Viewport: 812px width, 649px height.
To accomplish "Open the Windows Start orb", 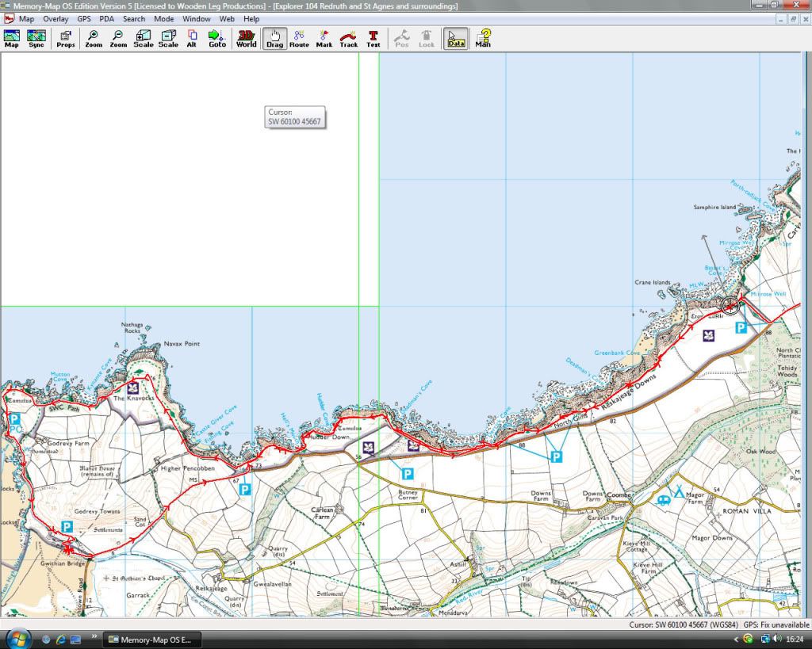I will [x=17, y=639].
